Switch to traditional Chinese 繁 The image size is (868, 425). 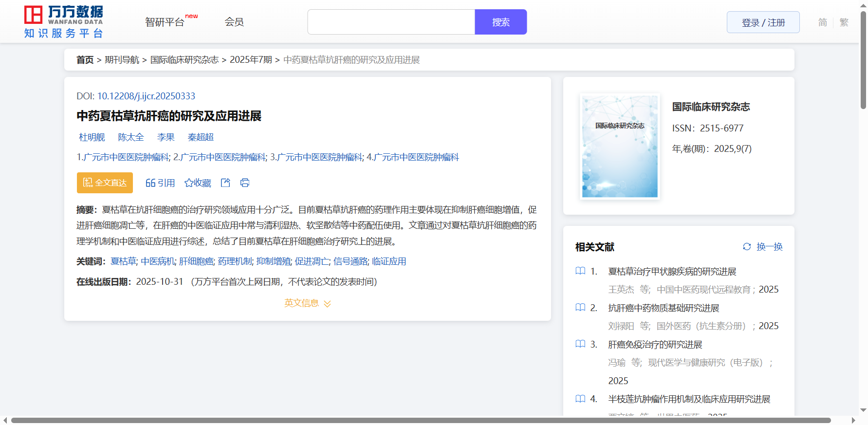click(844, 22)
